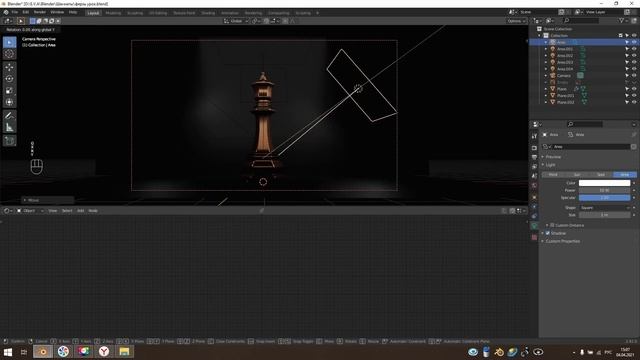Viewport: 640px width, 360px height.
Task: Open the Object Constraints properties tab
Action: 534,216
